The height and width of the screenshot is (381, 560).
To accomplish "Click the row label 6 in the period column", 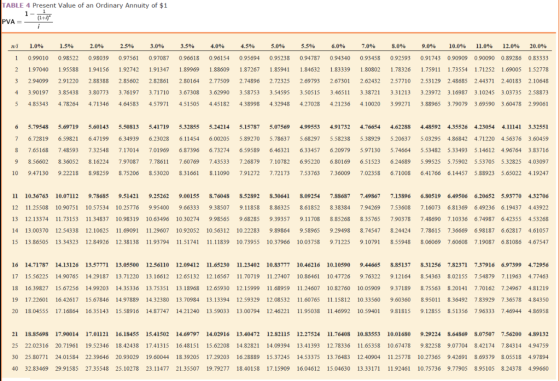I will [16, 127].
